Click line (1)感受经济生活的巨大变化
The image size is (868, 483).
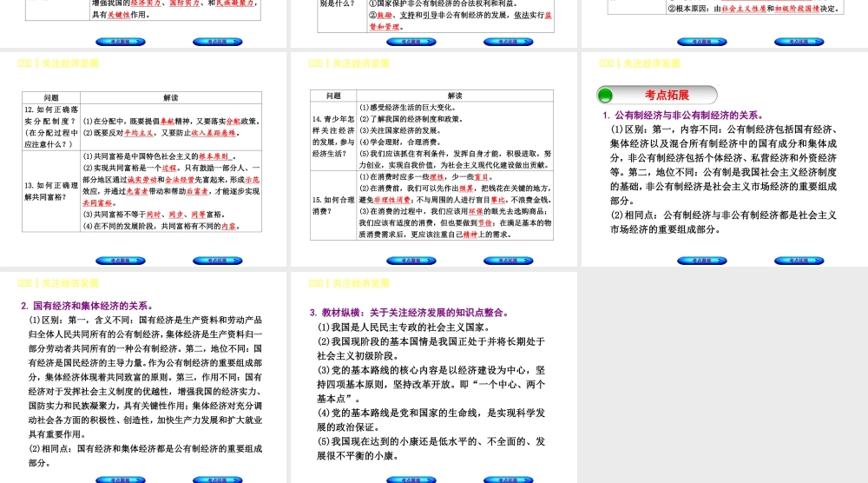(x=407, y=108)
